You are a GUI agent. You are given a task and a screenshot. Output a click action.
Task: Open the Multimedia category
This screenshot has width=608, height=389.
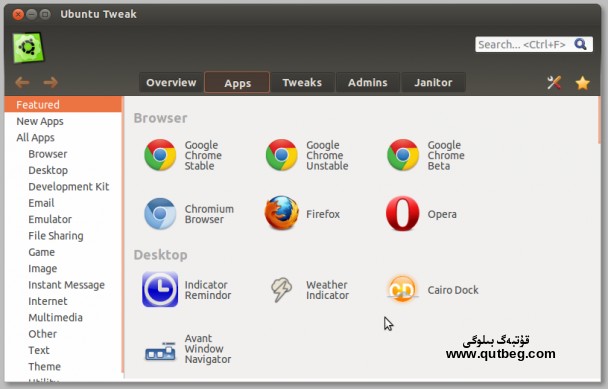(63, 317)
